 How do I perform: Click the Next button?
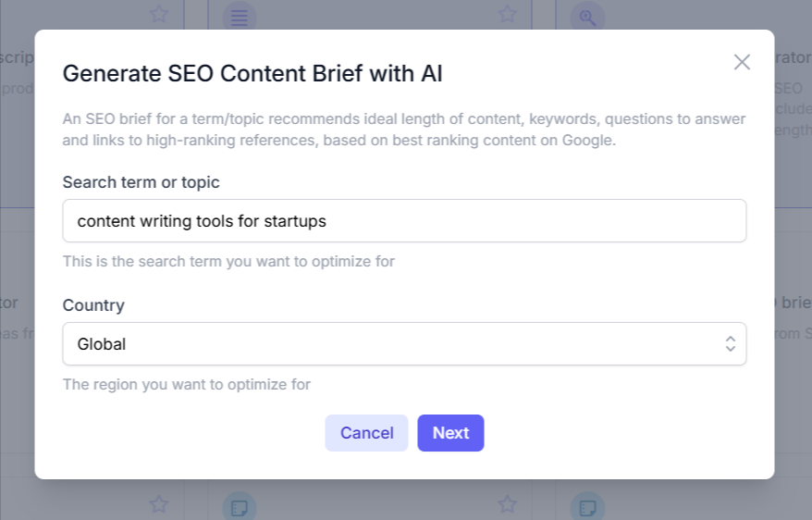(x=450, y=433)
